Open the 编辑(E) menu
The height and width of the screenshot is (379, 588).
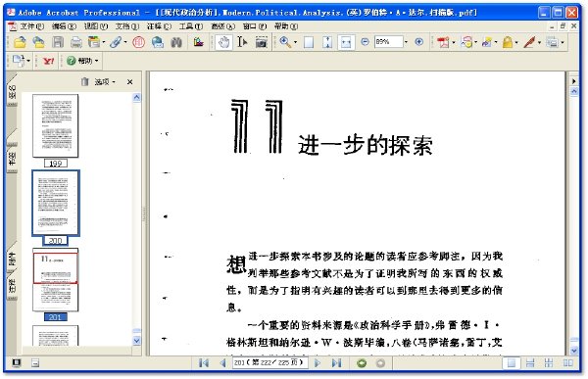point(64,26)
